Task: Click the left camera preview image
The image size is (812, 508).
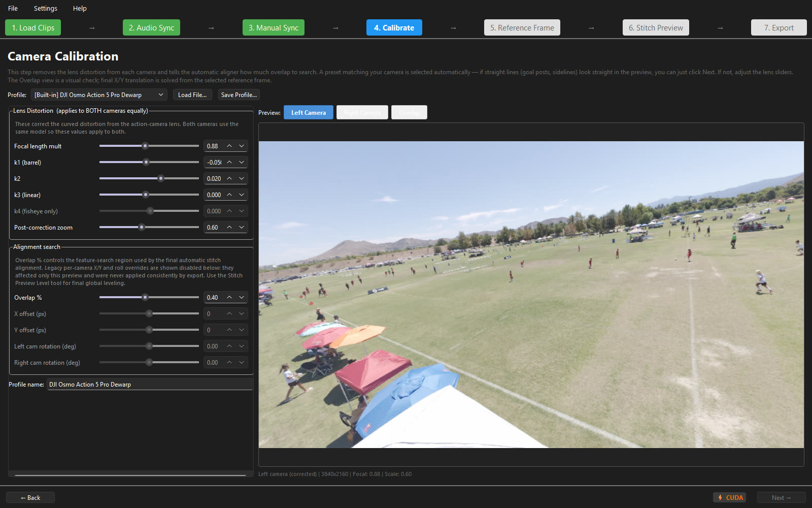Action: point(531,295)
